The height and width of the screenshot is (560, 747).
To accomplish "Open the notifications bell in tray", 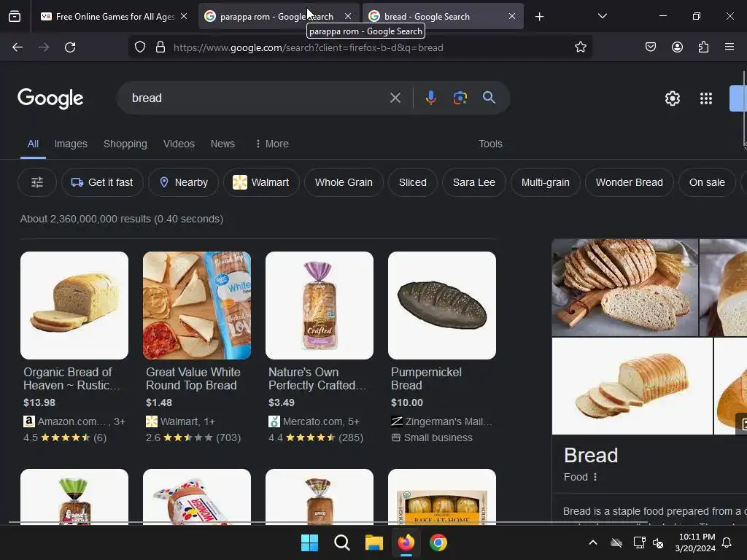I will point(727,542).
